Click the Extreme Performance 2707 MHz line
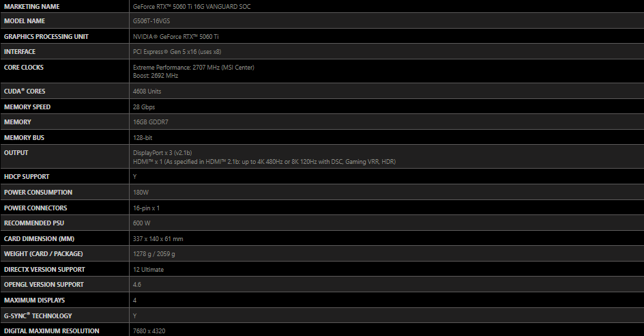This screenshot has height=336, width=644. (194, 68)
